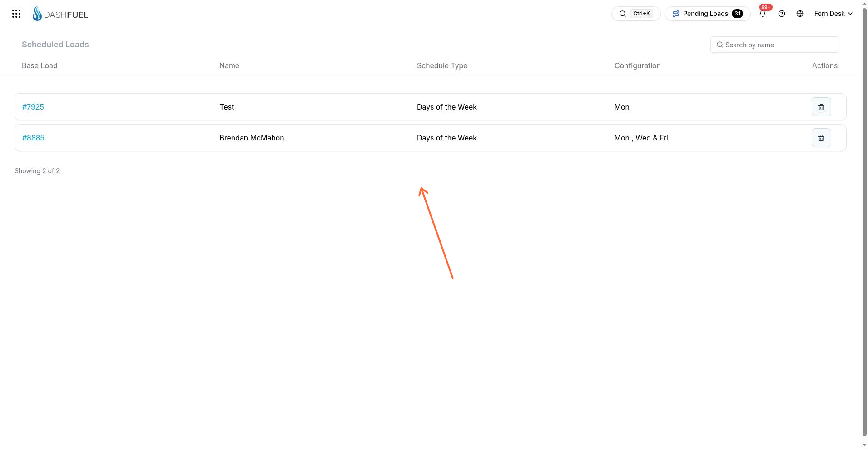The height and width of the screenshot is (449, 868).
Task: Click the page vertical scrollbar
Action: tap(864, 223)
